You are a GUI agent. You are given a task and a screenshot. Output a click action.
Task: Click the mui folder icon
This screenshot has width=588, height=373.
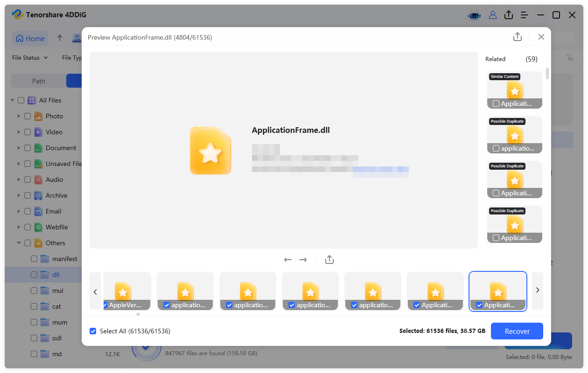click(x=45, y=290)
